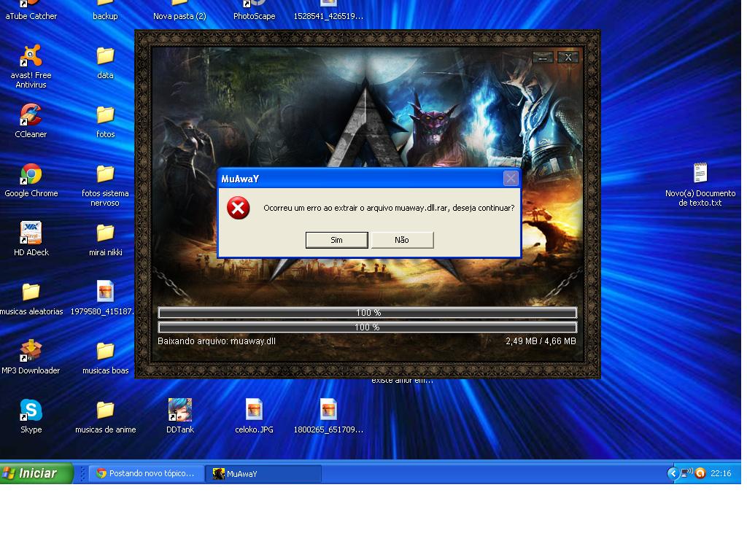Expand hidden system tray icons arrow
The width and height of the screenshot is (747, 560).
pos(673,473)
